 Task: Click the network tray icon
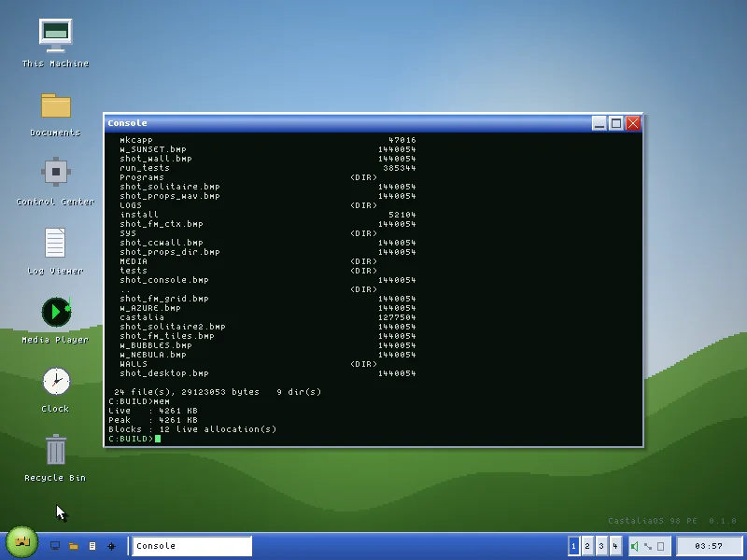click(648, 546)
